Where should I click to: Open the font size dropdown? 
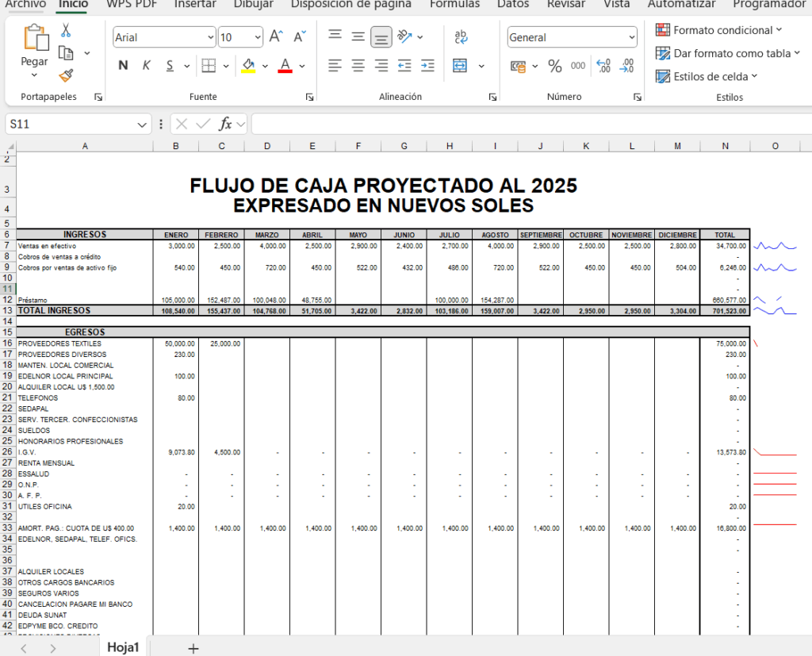pos(258,37)
